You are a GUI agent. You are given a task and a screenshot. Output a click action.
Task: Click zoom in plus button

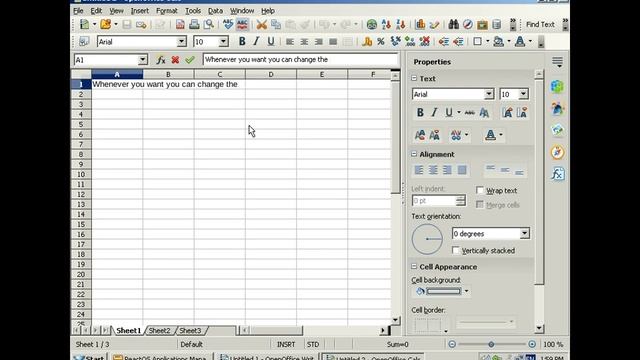coord(532,344)
